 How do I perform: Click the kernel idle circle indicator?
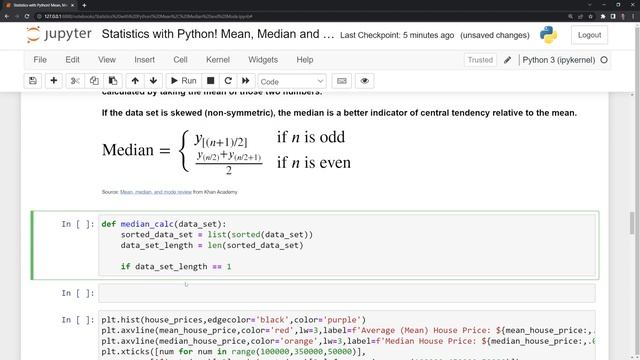604,60
